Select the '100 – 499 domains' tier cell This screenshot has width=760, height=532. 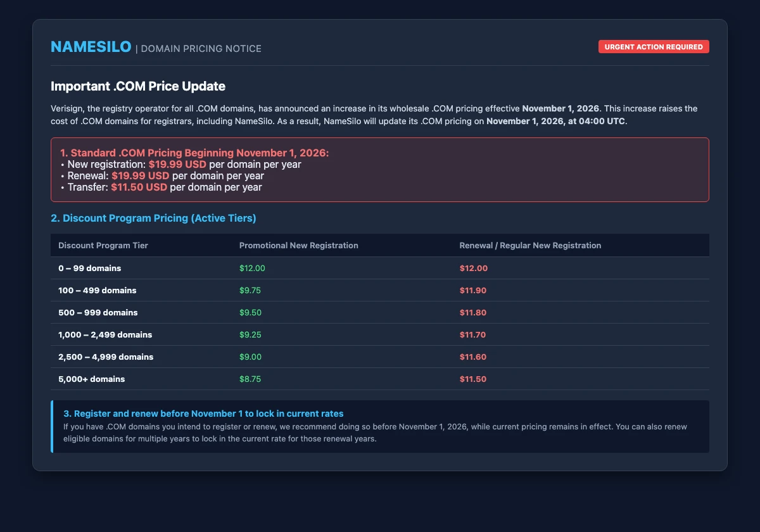coord(97,291)
